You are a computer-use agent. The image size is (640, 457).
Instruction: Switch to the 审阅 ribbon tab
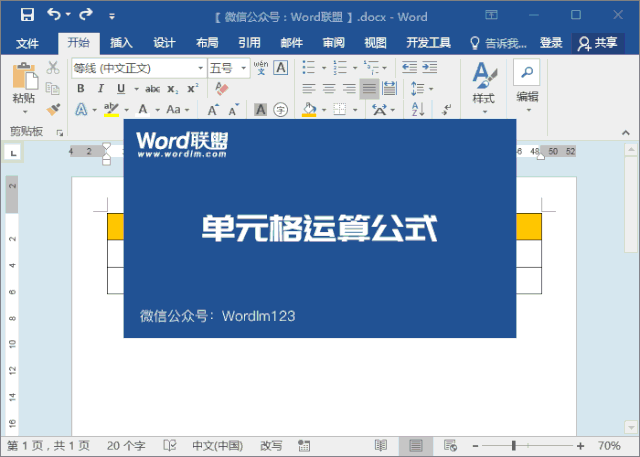[333, 42]
